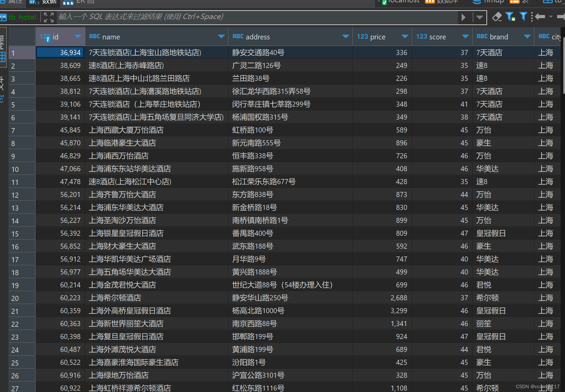The height and width of the screenshot is (392, 565).
Task: Sort by the score column header
Action: [438, 37]
